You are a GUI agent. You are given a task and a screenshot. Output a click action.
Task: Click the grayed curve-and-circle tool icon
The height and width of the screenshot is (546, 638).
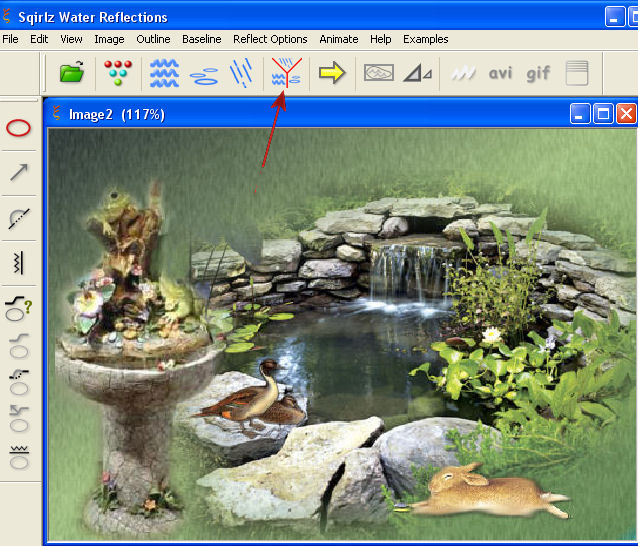point(19,346)
